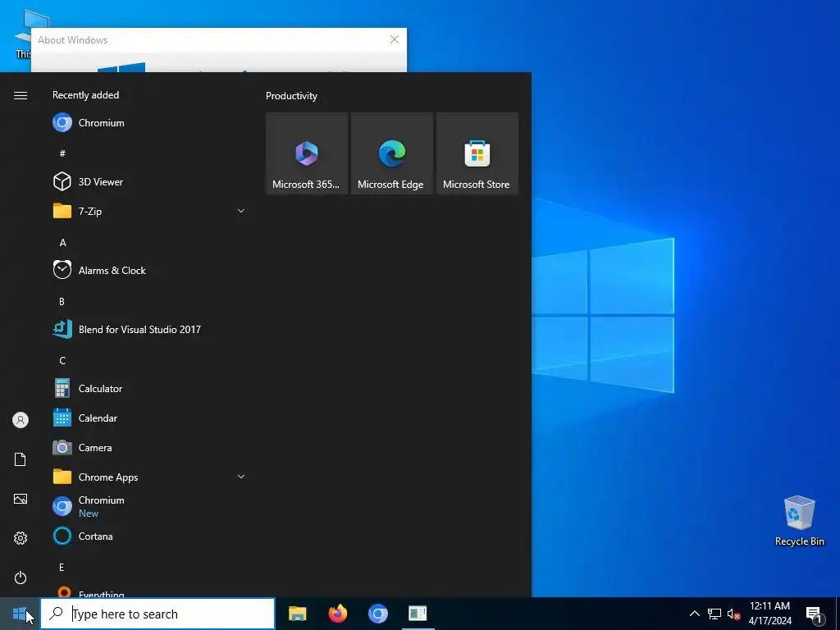Viewport: 840px width, 630px height.
Task: Launch Firefox from the taskbar
Action: tap(337, 614)
